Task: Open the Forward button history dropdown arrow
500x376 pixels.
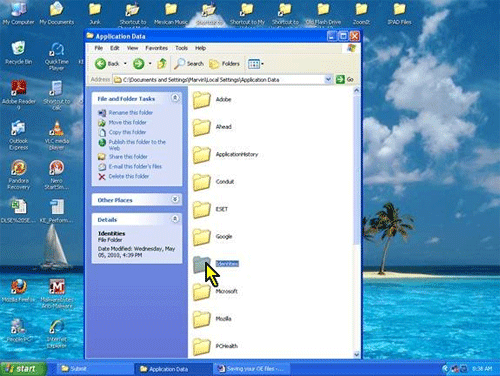Action: tap(150, 63)
